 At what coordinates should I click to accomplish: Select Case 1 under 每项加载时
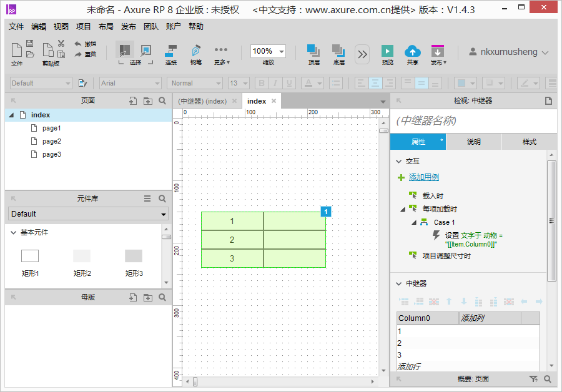444,222
